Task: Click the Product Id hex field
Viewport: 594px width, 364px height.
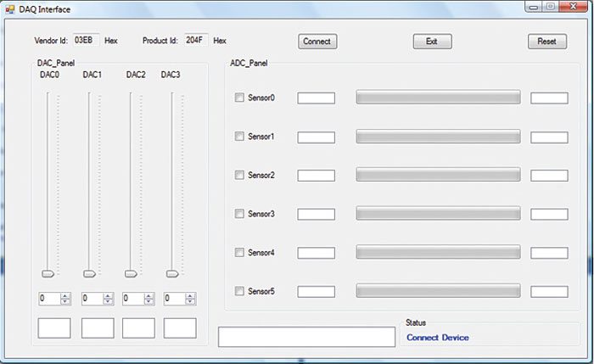Action: (194, 40)
